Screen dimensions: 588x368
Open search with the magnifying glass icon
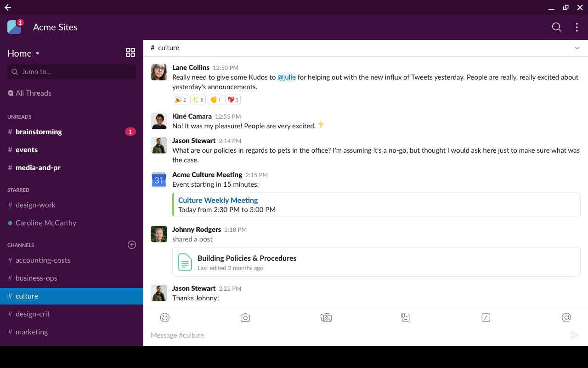tap(556, 27)
